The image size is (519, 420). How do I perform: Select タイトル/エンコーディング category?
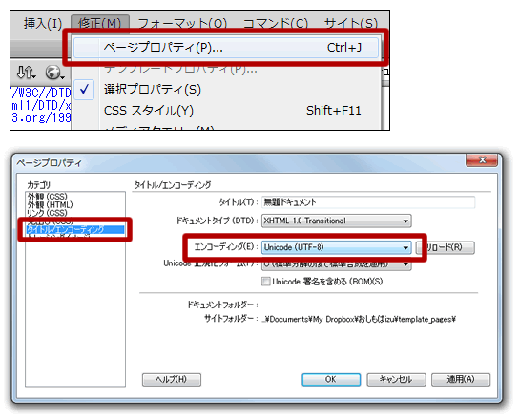pyautogui.click(x=75, y=229)
